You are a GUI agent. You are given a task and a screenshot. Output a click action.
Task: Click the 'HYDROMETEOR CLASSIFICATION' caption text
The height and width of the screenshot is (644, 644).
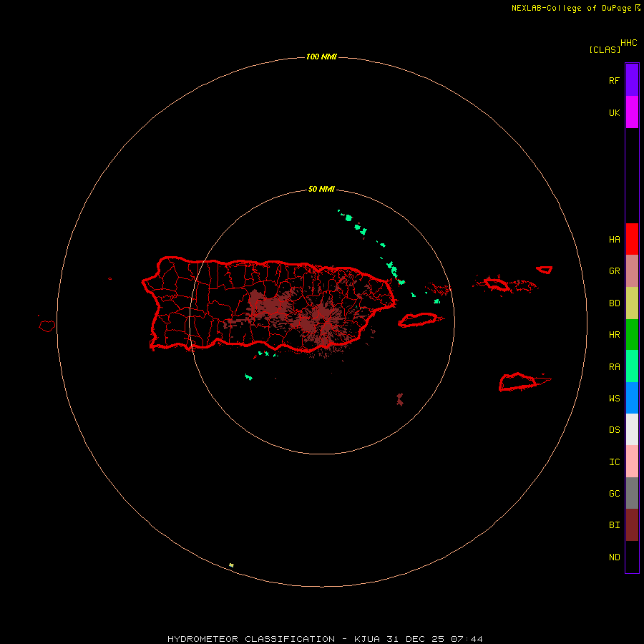pos(251,639)
